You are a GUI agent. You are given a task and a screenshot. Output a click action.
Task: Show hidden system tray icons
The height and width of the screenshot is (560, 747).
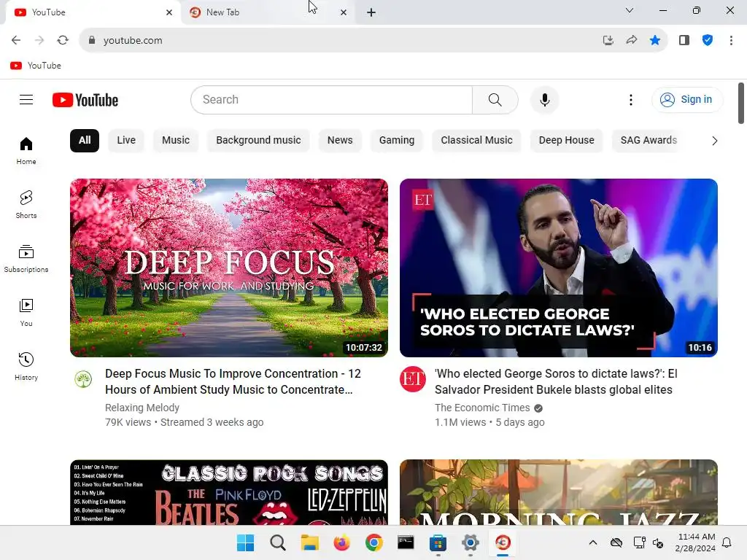(x=592, y=542)
